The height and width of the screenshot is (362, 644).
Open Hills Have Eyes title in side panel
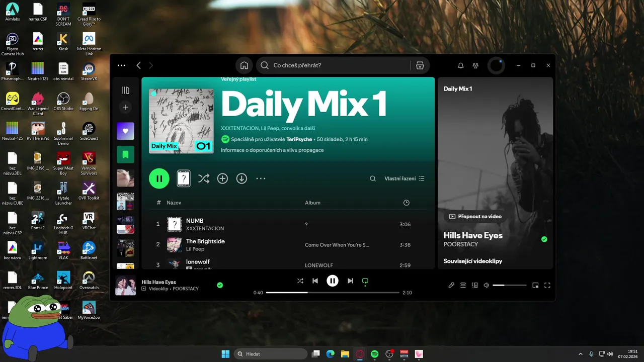coord(473,235)
